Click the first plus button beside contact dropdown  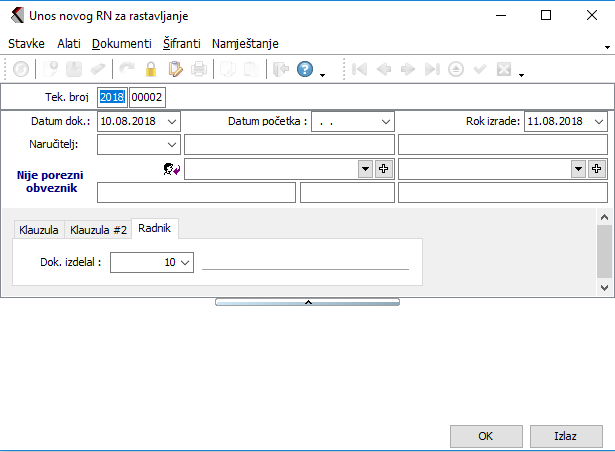[383, 170]
